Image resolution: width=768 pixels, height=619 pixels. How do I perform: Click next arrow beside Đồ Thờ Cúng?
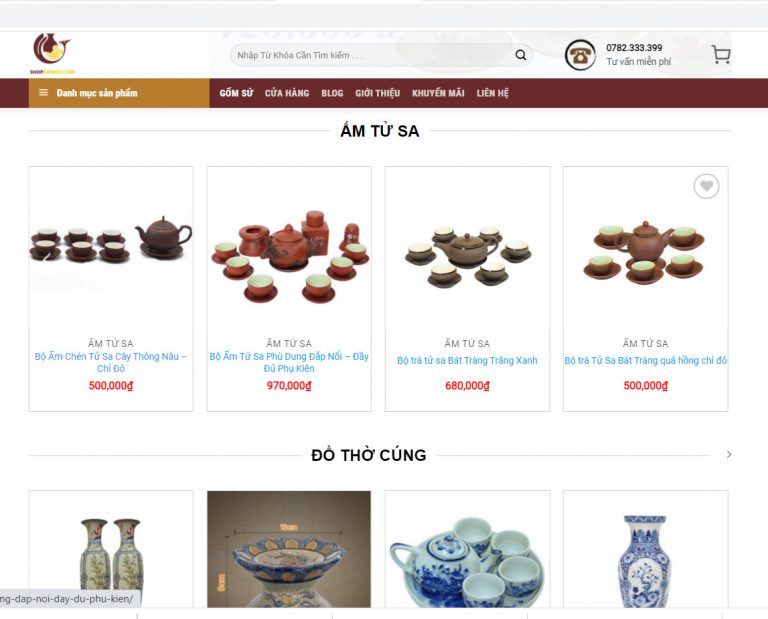pos(729,454)
